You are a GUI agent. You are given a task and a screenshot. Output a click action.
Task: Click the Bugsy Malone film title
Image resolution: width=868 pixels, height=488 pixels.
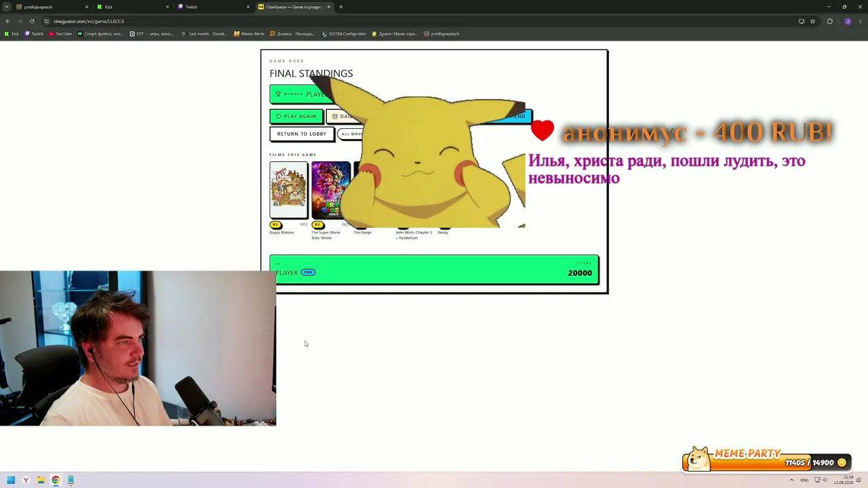pos(281,232)
